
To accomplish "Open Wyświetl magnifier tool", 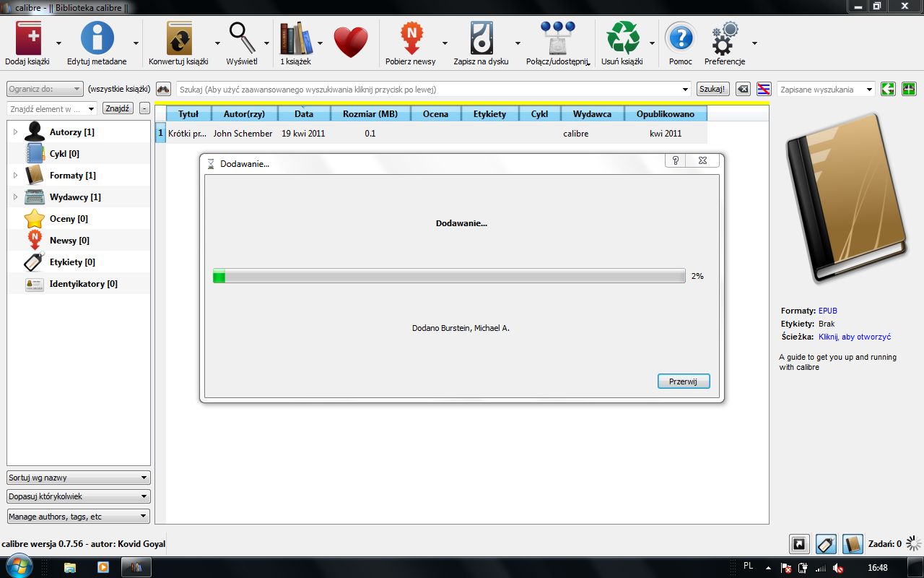I will (x=241, y=38).
